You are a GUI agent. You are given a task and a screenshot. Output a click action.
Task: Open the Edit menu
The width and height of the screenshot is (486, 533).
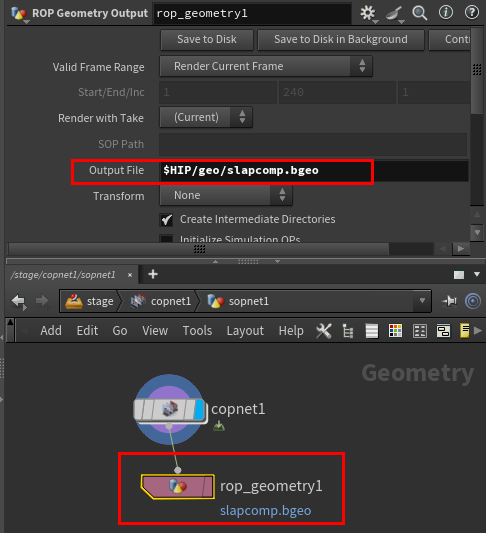point(87,330)
